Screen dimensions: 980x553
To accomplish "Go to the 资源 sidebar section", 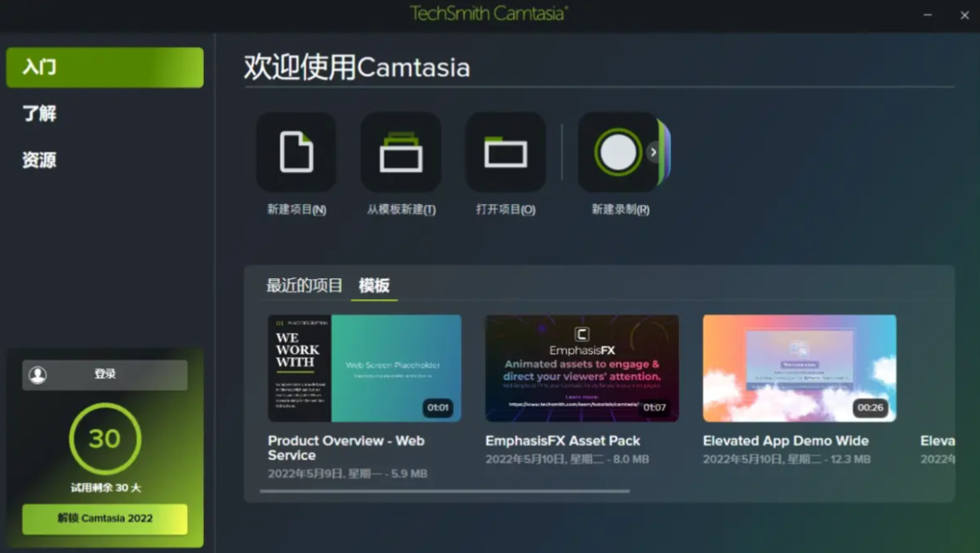I will 39,160.
